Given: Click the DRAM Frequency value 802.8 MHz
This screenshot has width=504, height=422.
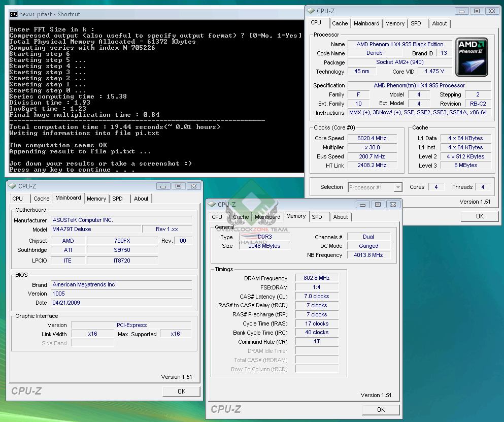Looking at the screenshot, I should pos(317,278).
